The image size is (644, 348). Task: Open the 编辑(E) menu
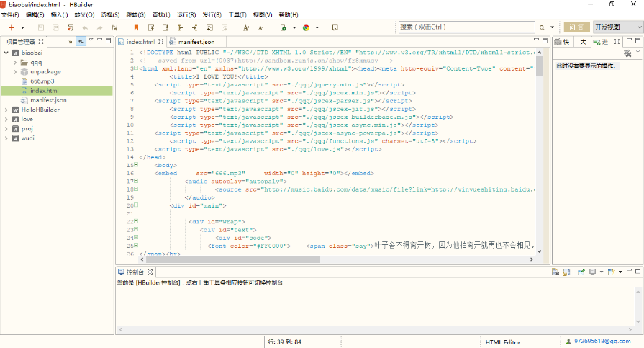(x=35, y=15)
